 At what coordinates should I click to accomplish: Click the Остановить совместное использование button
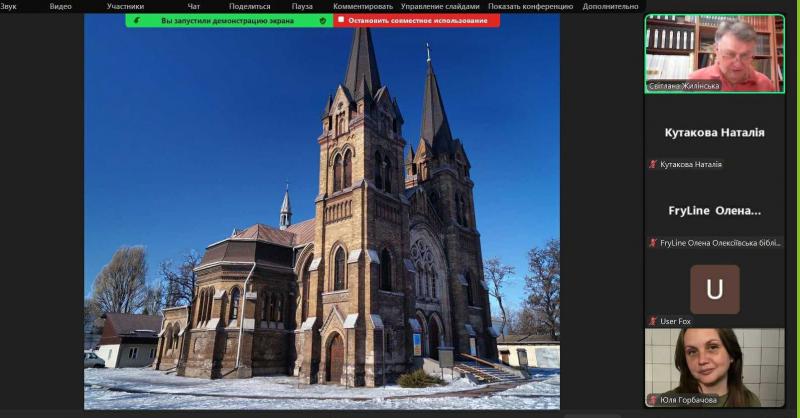416,20
